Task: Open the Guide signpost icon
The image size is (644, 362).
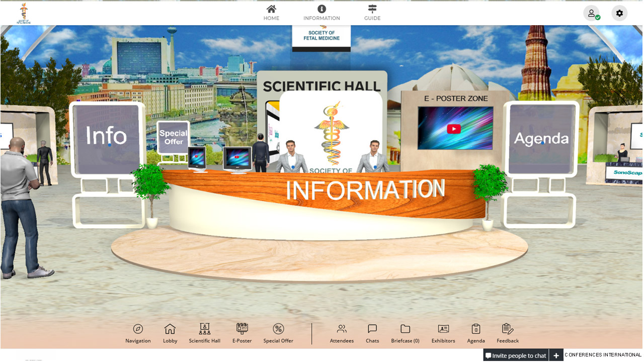Action: (372, 13)
